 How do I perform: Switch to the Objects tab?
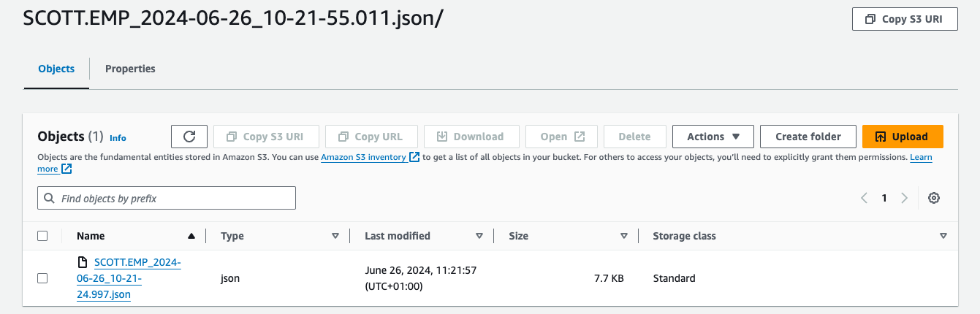pyautogui.click(x=56, y=69)
